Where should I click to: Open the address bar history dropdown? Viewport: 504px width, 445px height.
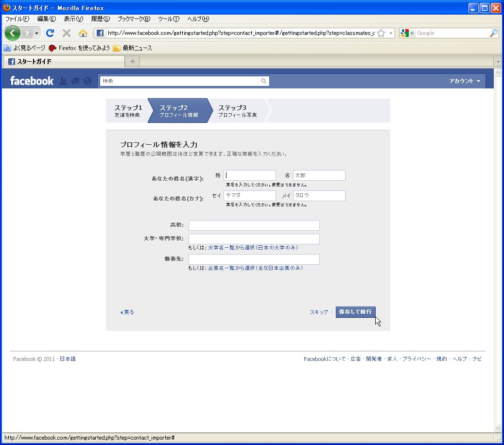click(391, 33)
